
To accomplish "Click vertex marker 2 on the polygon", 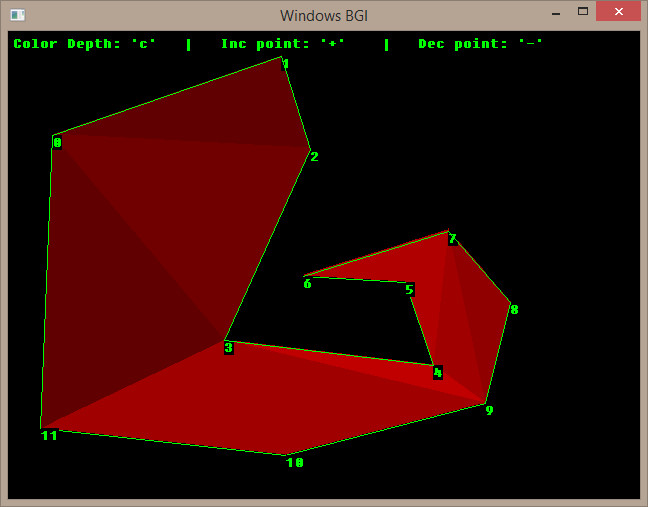I will pos(313,156).
